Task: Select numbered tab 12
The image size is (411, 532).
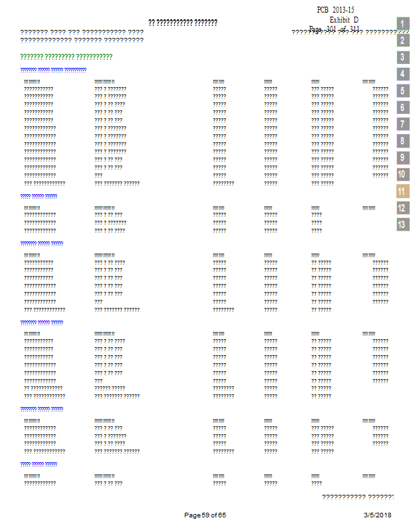Action: (402, 207)
